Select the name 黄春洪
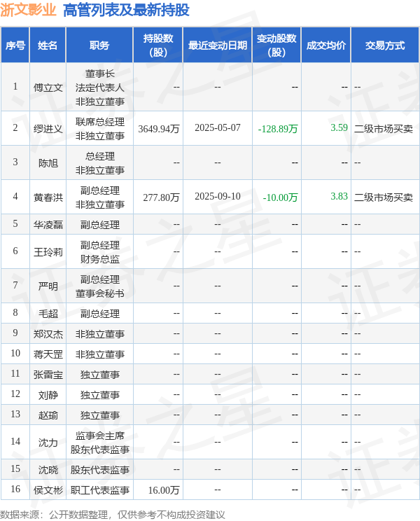This screenshot has height=521, width=420. [48, 197]
